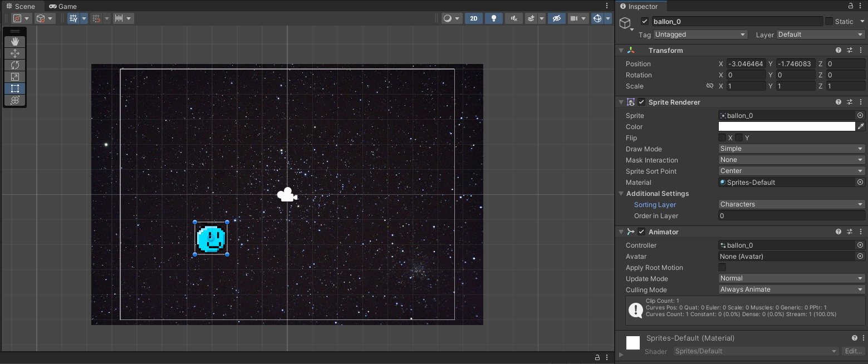
Task: Toggle Animator component enabled checkbox
Action: (x=641, y=232)
